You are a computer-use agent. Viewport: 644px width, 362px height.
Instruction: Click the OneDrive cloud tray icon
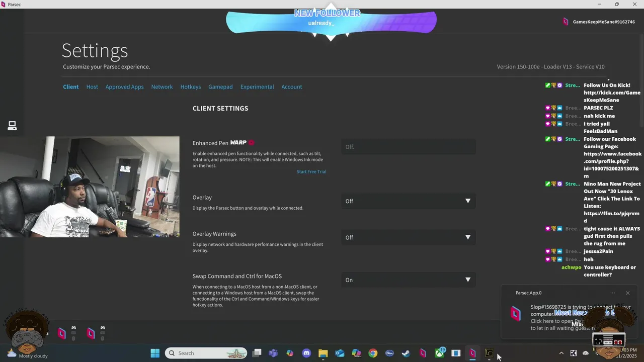(x=586, y=353)
